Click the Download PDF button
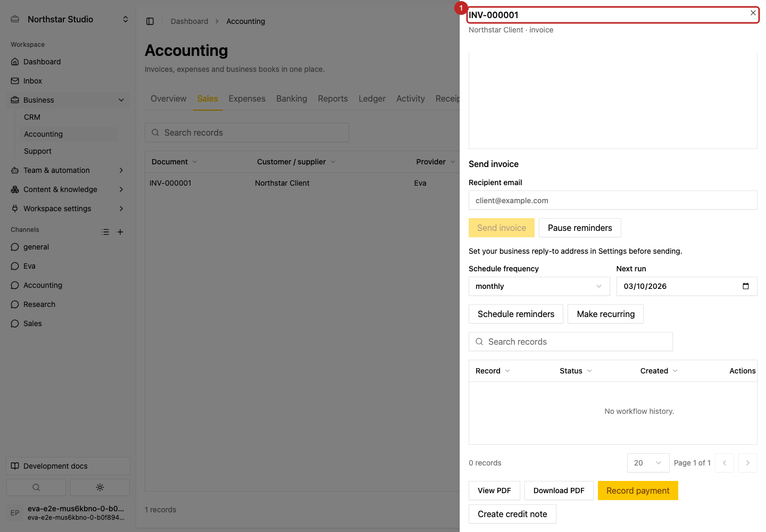Viewport: 766px width, 532px height. (559, 491)
